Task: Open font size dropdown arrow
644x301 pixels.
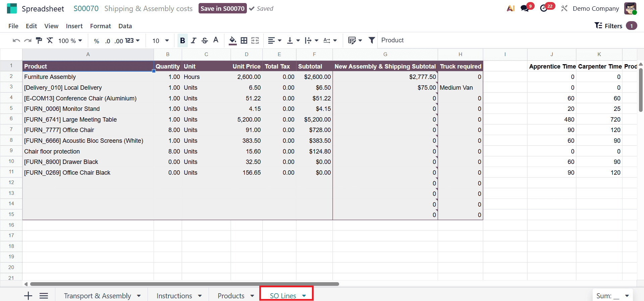Action: pos(167,41)
